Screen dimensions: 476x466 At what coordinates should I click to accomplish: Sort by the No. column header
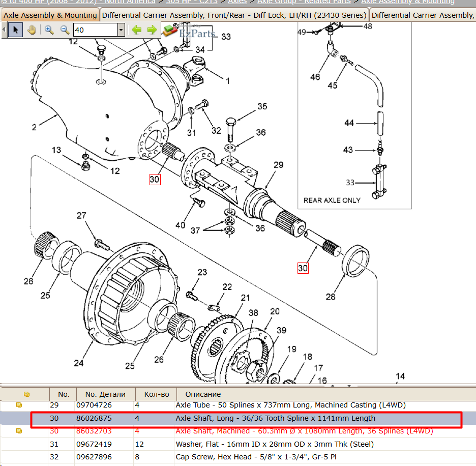(64, 394)
